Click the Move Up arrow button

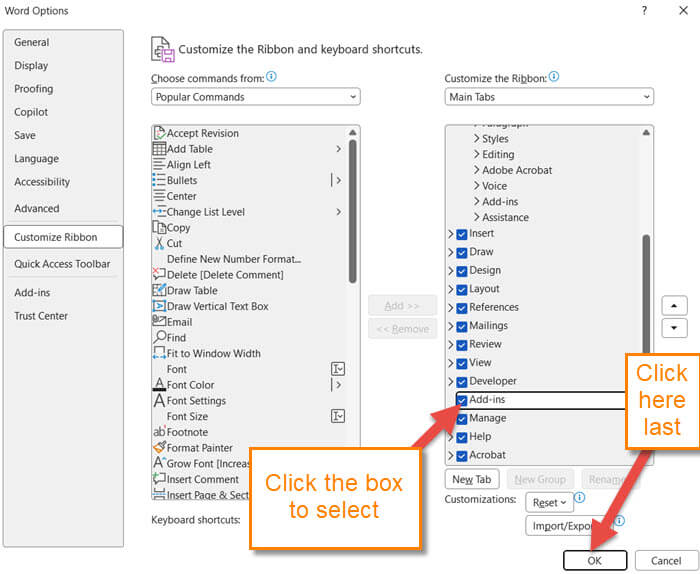675,305
